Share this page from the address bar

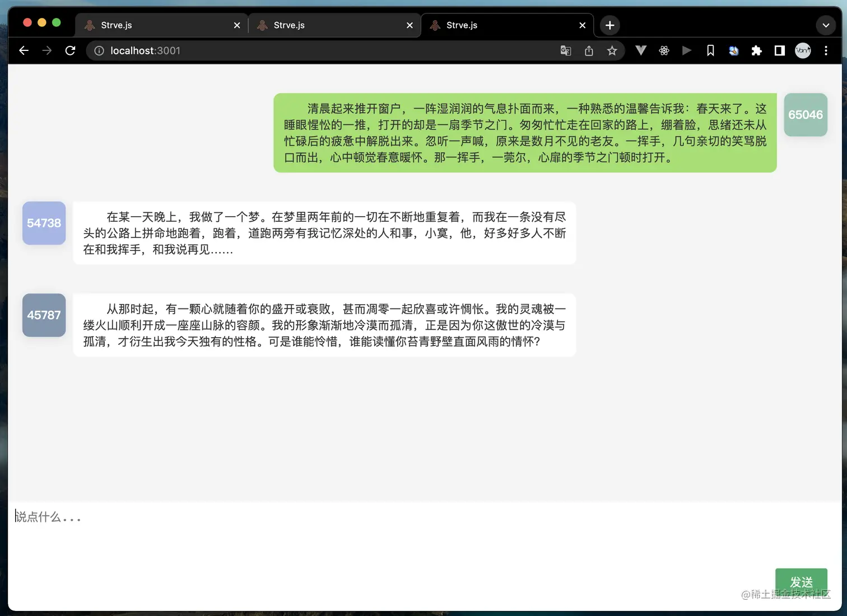pos(589,51)
